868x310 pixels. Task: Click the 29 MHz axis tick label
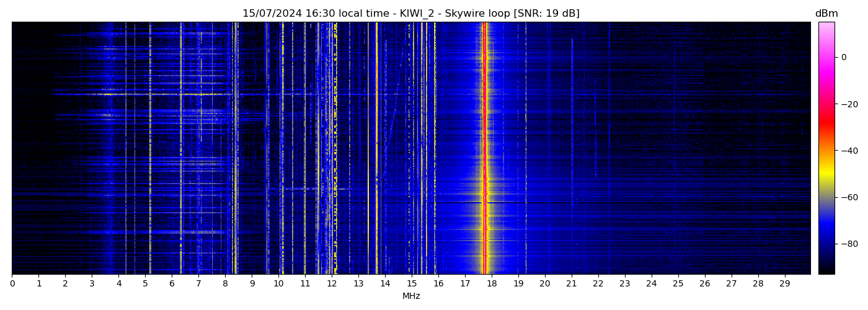(784, 283)
